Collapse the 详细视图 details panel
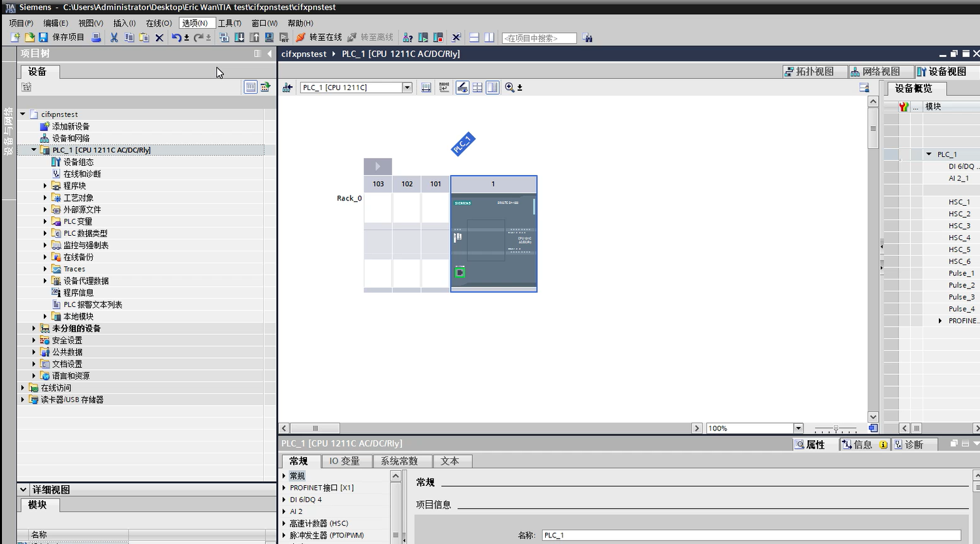The height and width of the screenshot is (544, 980). (24, 490)
